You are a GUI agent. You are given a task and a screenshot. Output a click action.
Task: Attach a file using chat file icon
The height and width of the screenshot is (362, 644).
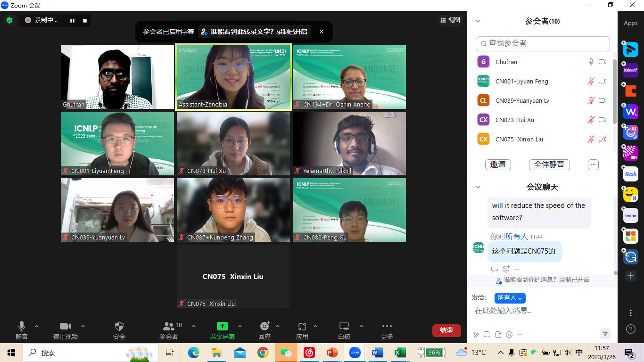point(498,335)
